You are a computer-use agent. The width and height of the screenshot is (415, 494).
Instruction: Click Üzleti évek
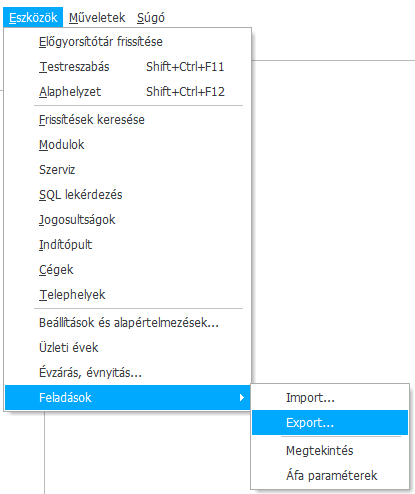click(127, 348)
